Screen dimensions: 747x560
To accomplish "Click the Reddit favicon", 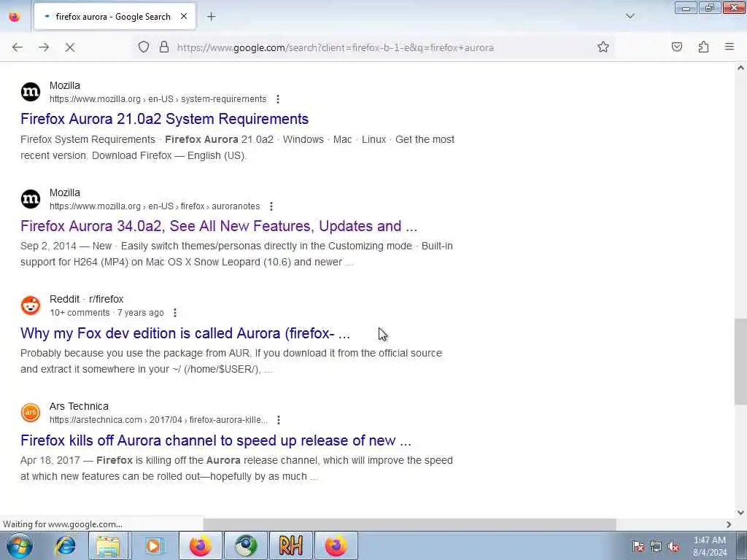I will [31, 306].
